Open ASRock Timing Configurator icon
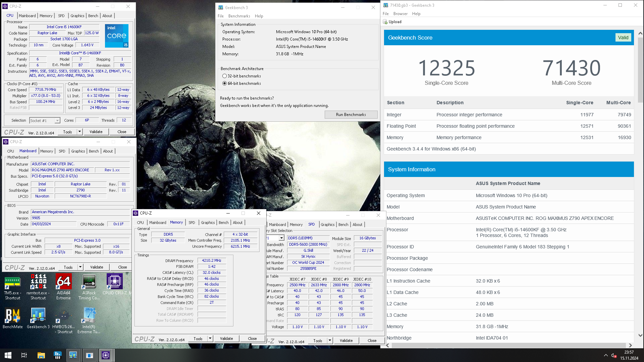Screen dimensions: 644x362 (x=89, y=287)
